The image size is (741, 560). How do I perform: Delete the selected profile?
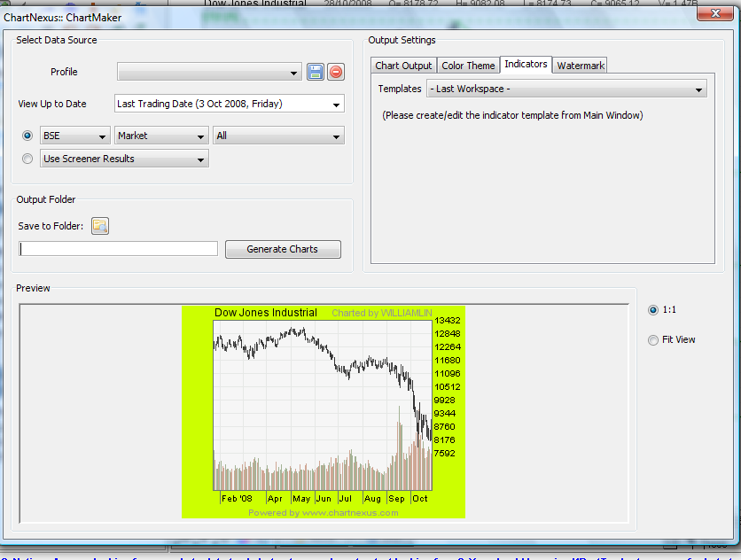tap(336, 72)
